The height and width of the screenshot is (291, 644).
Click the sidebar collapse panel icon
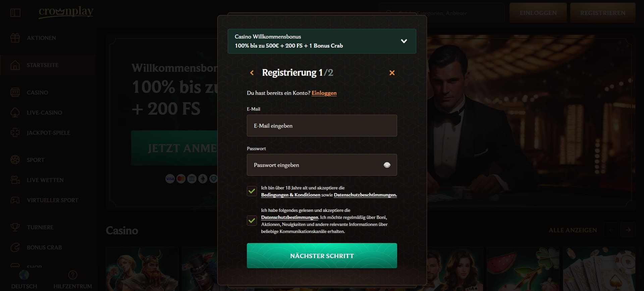15,13
